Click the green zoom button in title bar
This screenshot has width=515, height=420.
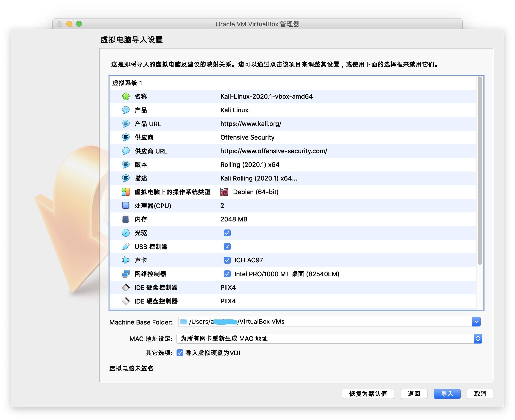(79, 24)
